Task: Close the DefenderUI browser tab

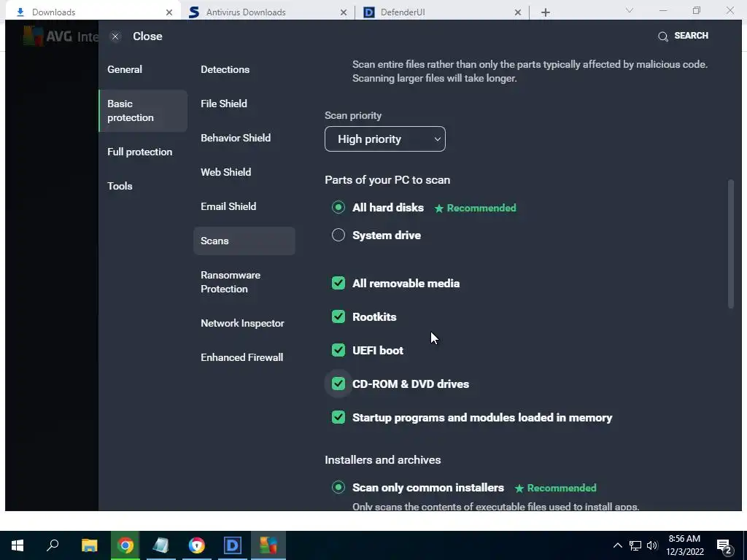Action: (518, 12)
